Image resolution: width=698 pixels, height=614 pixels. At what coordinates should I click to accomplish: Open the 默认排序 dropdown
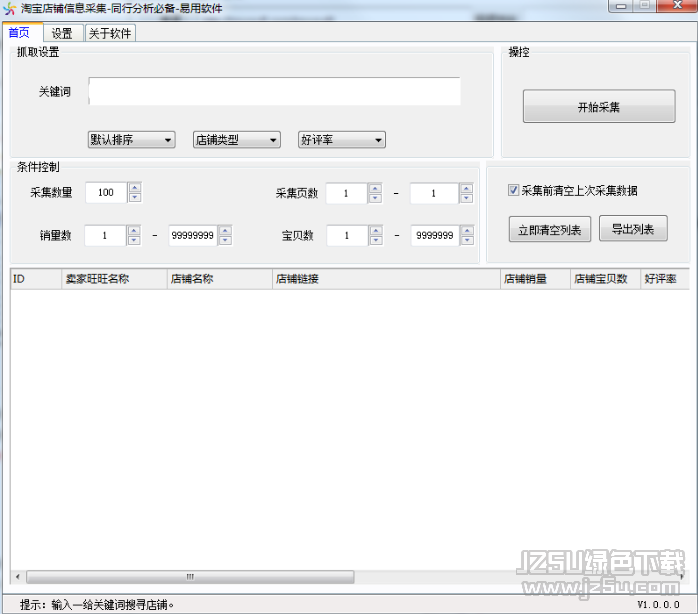(x=131, y=140)
